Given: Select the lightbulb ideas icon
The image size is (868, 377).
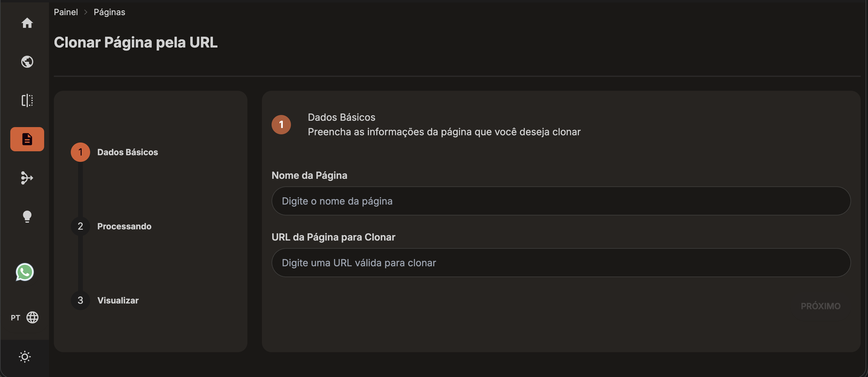Looking at the screenshot, I should pos(27,217).
